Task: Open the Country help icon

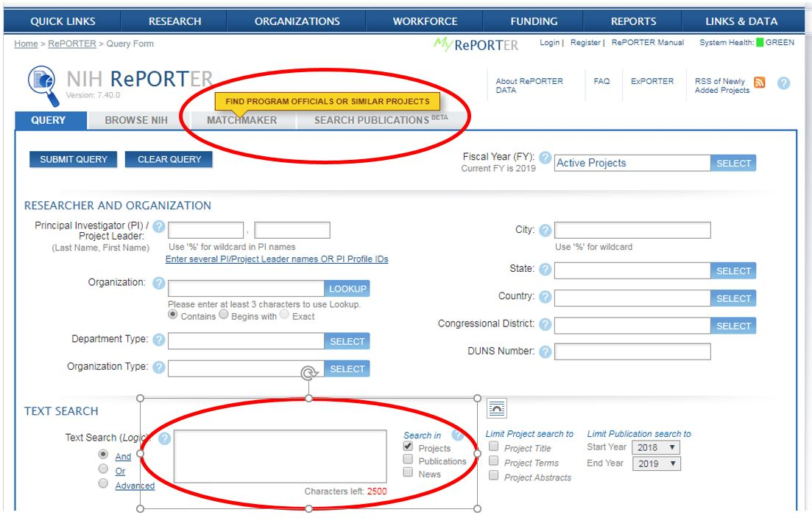Action: click(545, 297)
